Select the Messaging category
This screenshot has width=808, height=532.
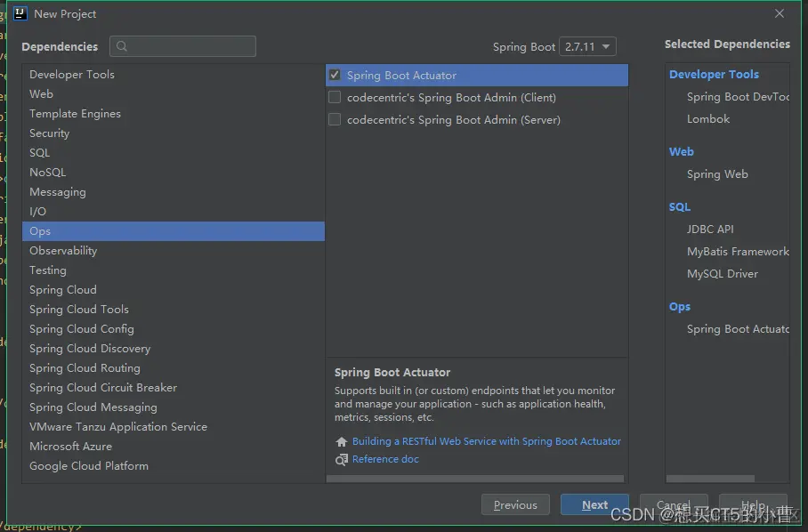tap(174, 192)
